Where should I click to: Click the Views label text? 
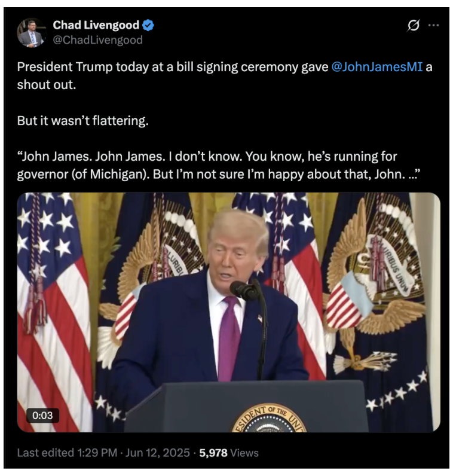244,453
